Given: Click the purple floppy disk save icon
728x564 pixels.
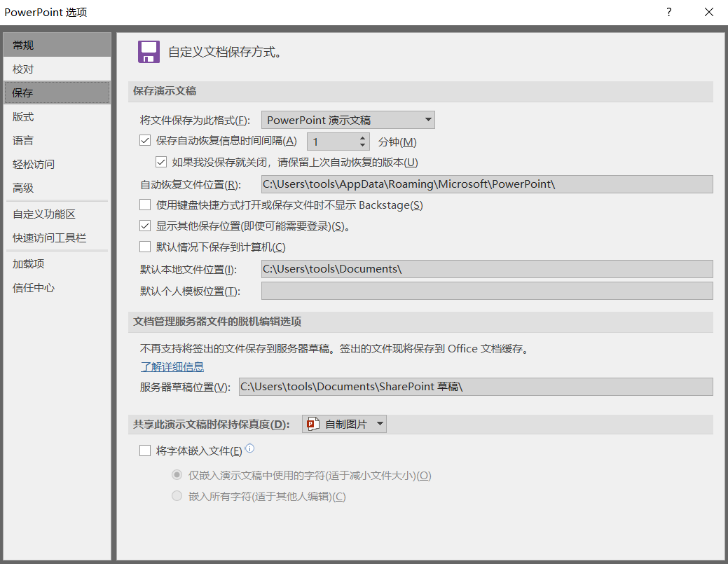Looking at the screenshot, I should coord(149,52).
